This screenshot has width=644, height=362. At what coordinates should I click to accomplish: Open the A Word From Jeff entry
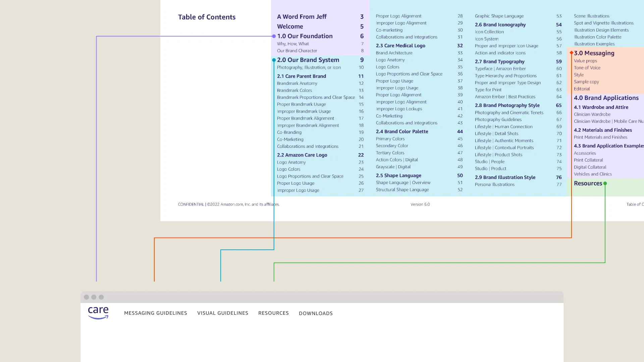coord(302,17)
